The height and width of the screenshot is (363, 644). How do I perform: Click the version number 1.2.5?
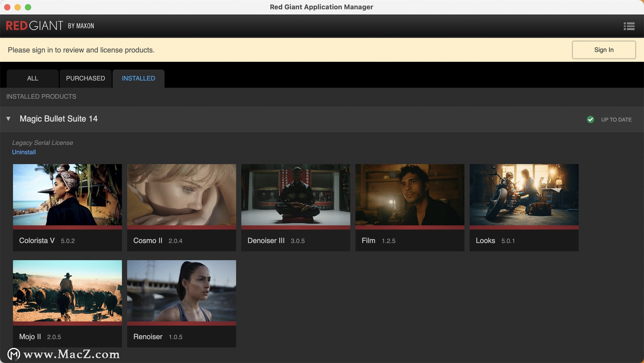pos(388,241)
